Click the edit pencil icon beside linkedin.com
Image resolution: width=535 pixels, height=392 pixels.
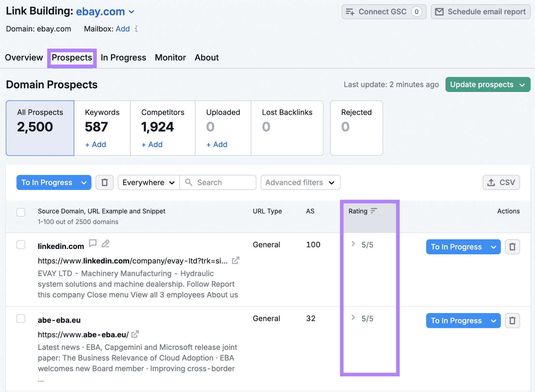[x=106, y=243]
